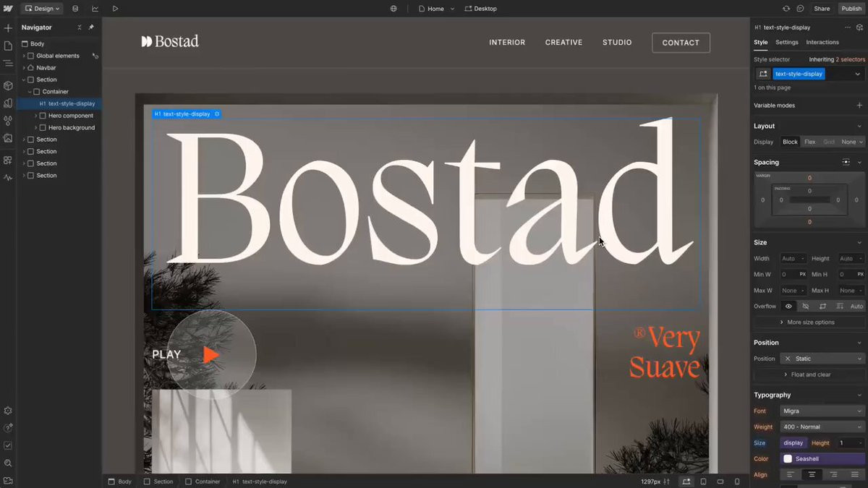Viewport: 868px width, 488px height.
Task: Open the Add elements plus panel
Action: tap(8, 28)
